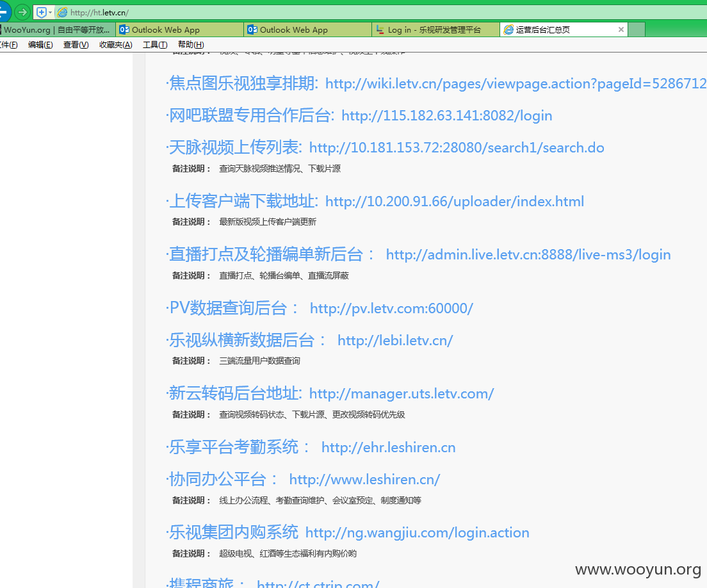Click the Outlook icon on the second Outlook tab

pos(252,29)
